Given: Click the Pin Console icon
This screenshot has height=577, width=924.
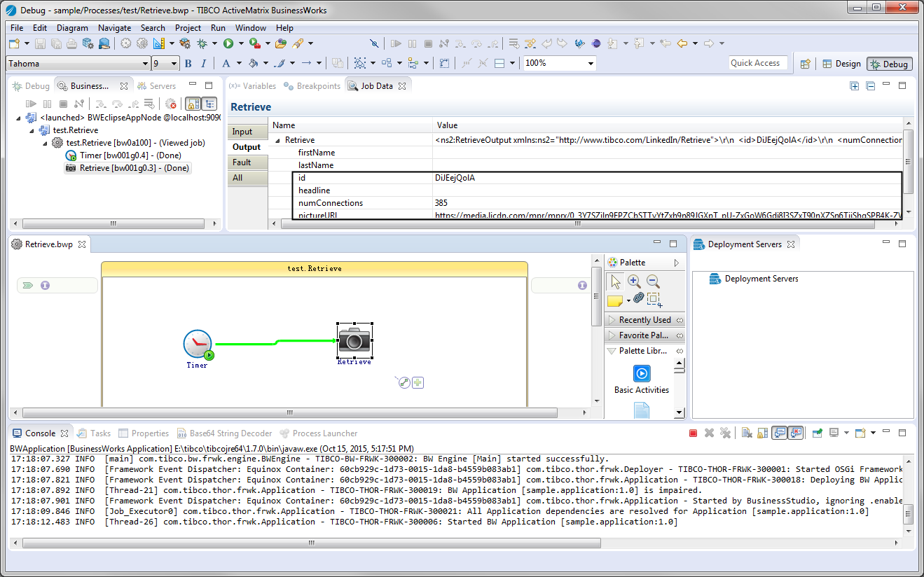Looking at the screenshot, I should click(817, 433).
